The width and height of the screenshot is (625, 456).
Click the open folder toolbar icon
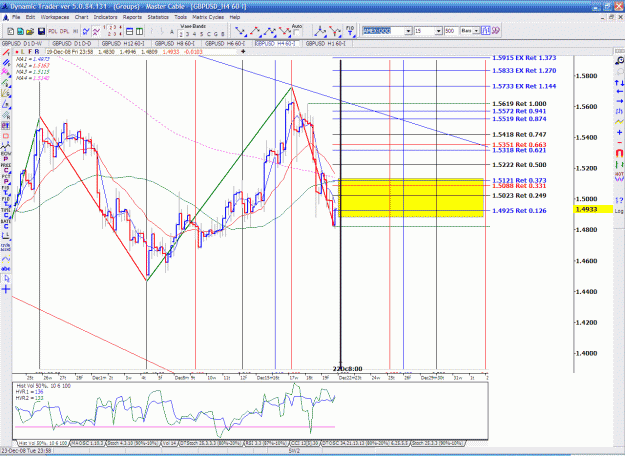pyautogui.click(x=29, y=31)
